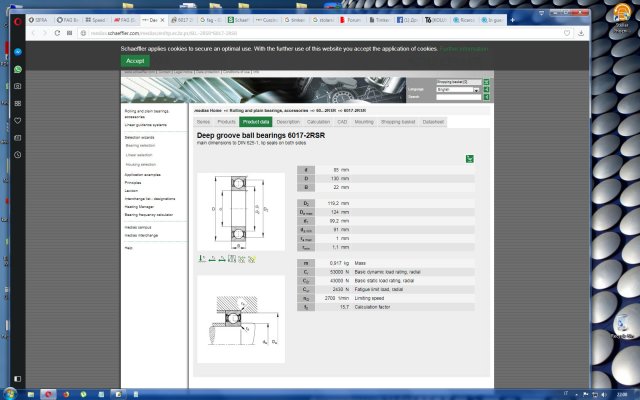Click green button beside Shopping basket field
The height and width of the screenshot is (400, 640).
tap(486, 82)
